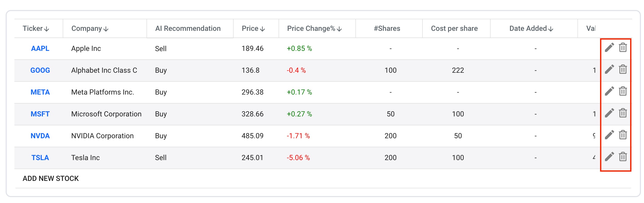Edit the AAPL row with pencil icon
644x203 pixels.
point(609,48)
